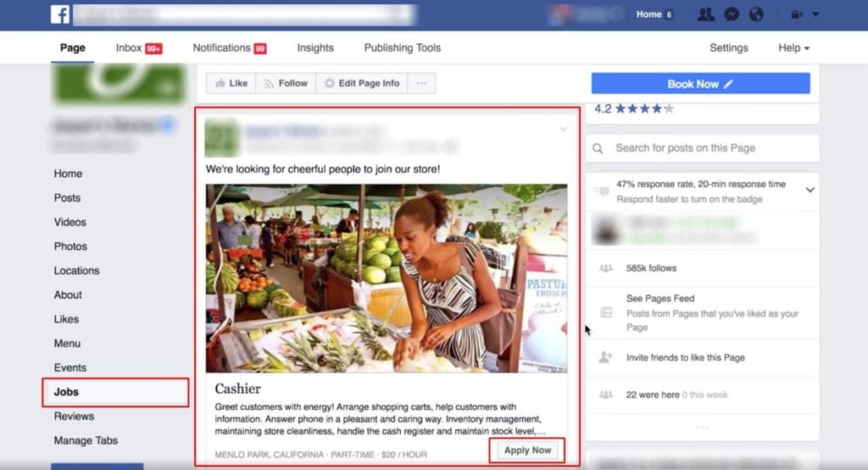This screenshot has height=470, width=868.
Task: Switch to the Insights tab
Action: [315, 48]
